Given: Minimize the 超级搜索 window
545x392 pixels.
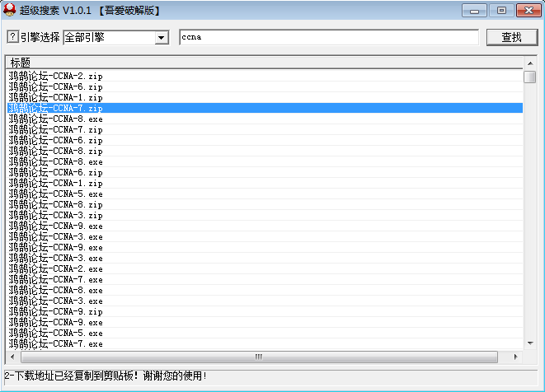Looking at the screenshot, I should [474, 11].
